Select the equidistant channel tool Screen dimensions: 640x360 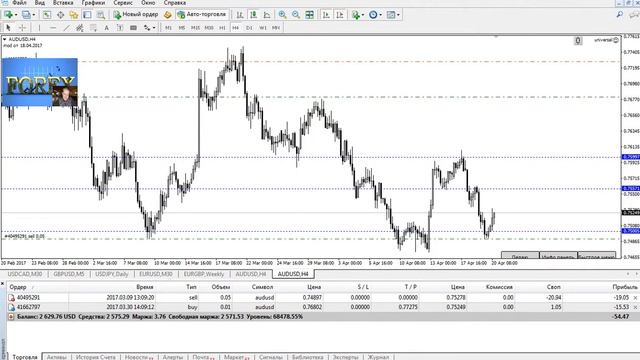[x=80, y=28]
